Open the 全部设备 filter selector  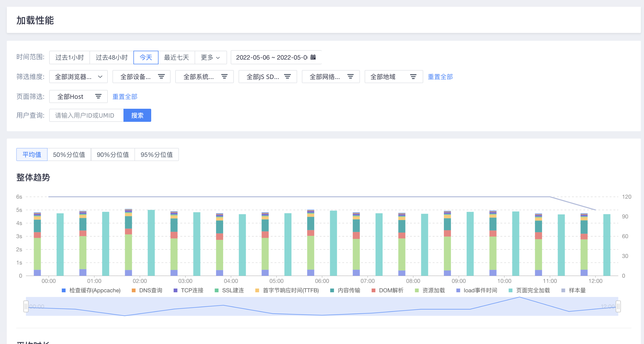(142, 77)
